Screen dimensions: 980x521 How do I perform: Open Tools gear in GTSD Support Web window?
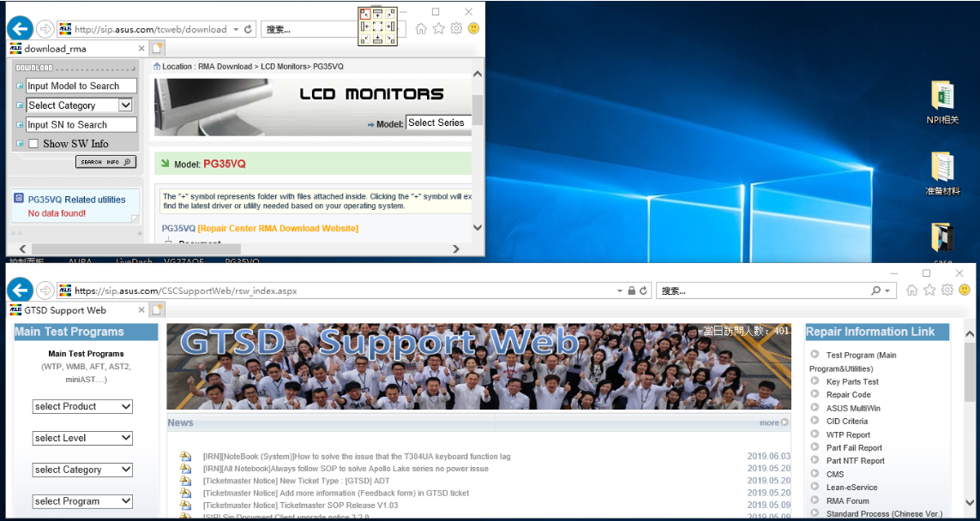947,290
